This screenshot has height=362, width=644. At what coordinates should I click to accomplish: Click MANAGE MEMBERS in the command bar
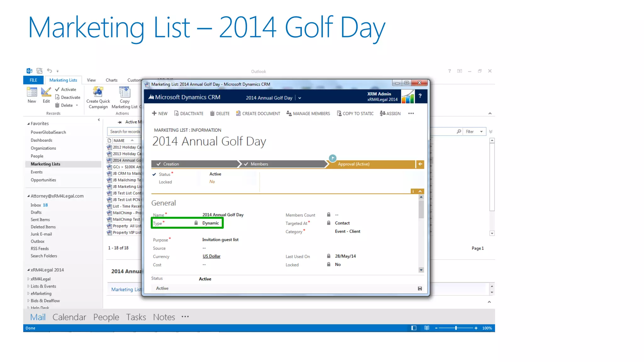point(308,113)
